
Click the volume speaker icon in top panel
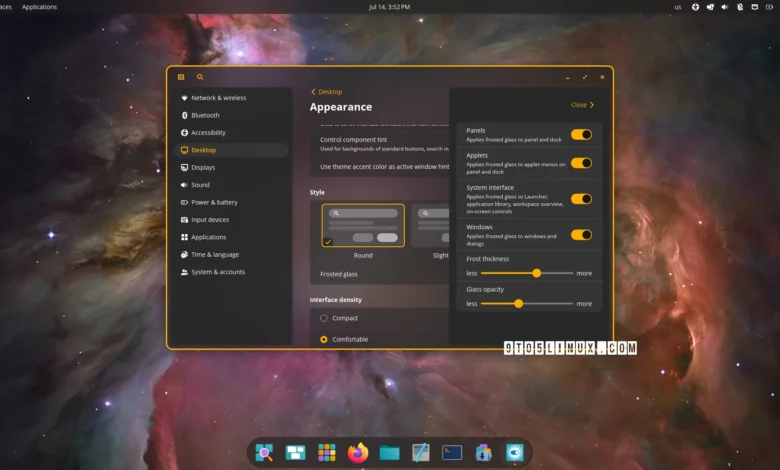(725, 7)
